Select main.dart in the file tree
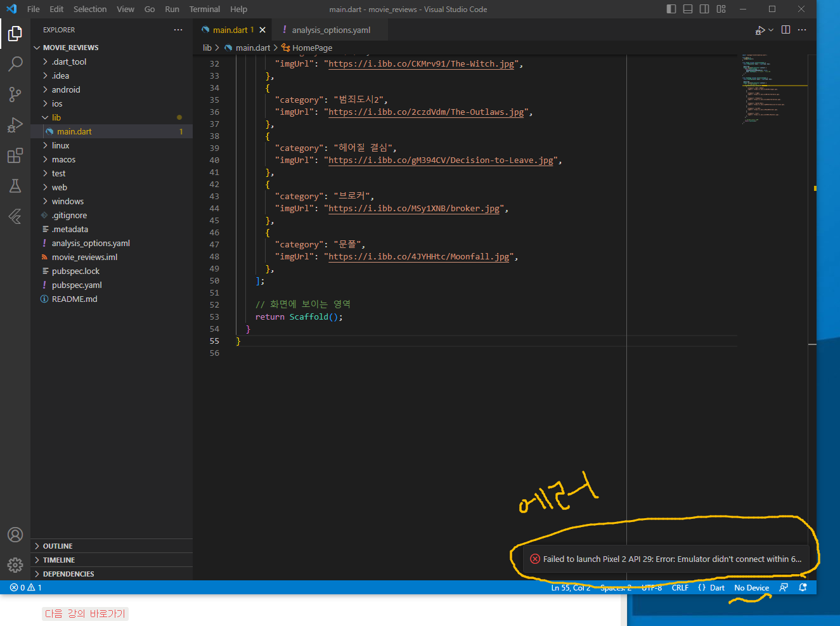Image resolution: width=840 pixels, height=626 pixels. pos(112,131)
